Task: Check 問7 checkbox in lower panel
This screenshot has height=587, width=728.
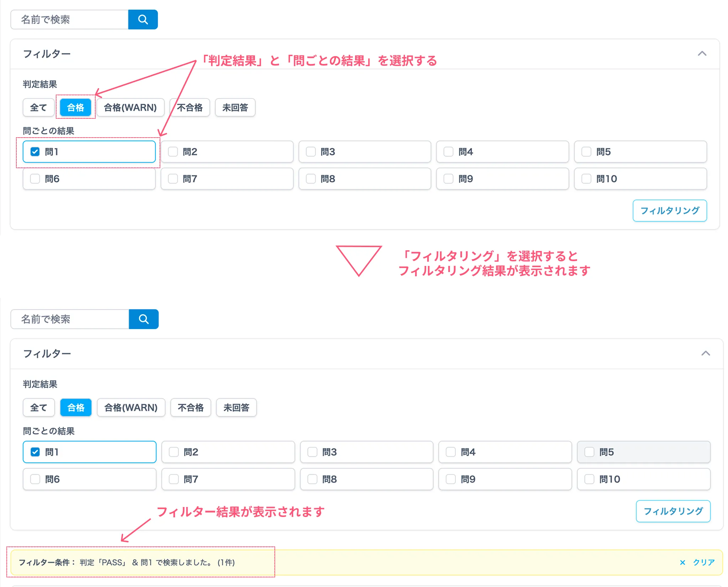Action: pyautogui.click(x=174, y=479)
